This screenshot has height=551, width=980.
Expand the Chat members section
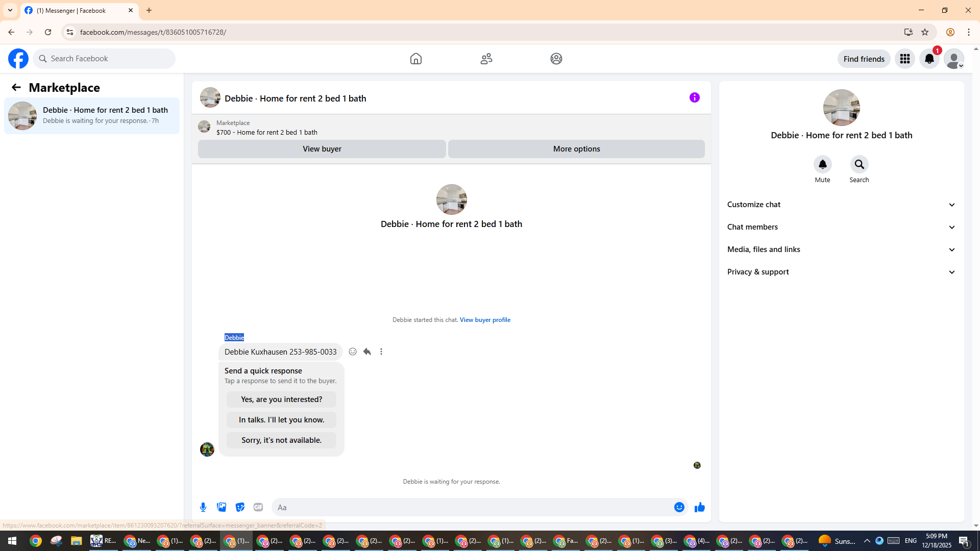pyautogui.click(x=841, y=227)
